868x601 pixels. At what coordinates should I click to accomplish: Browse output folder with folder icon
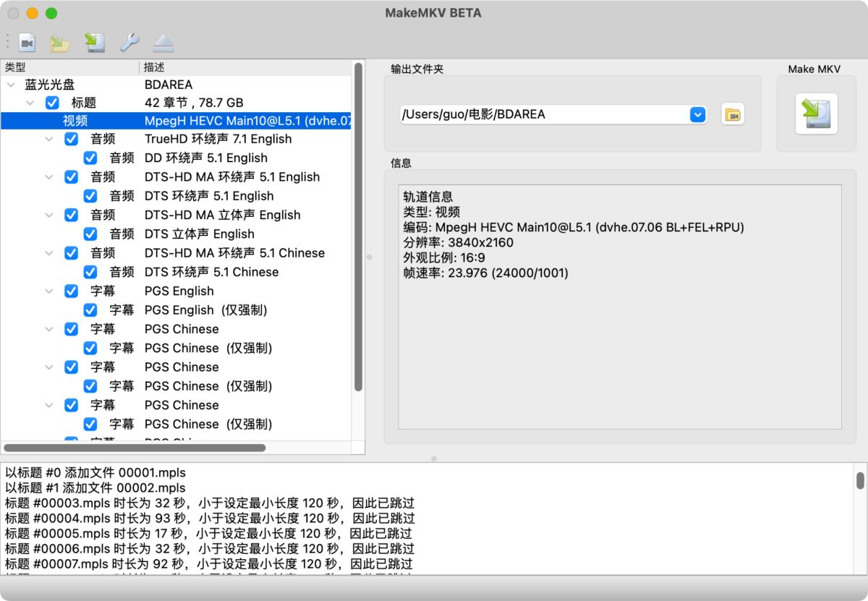pyautogui.click(x=733, y=114)
